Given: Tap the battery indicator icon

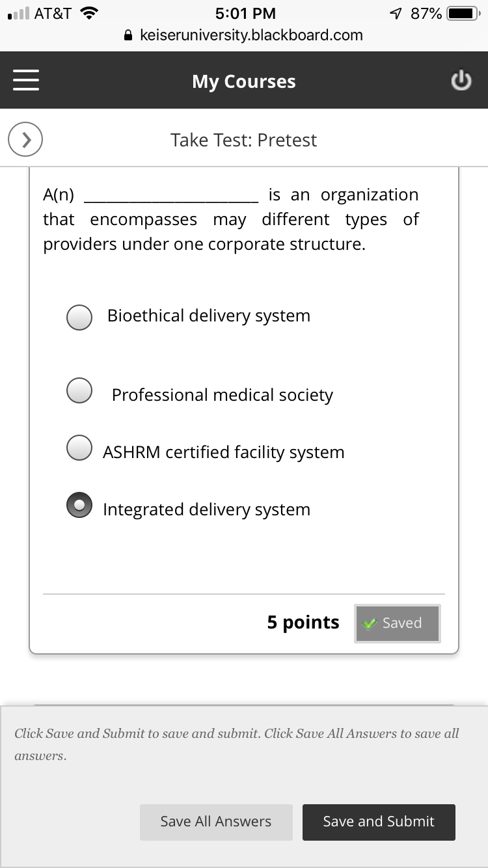Looking at the screenshot, I should [462, 14].
